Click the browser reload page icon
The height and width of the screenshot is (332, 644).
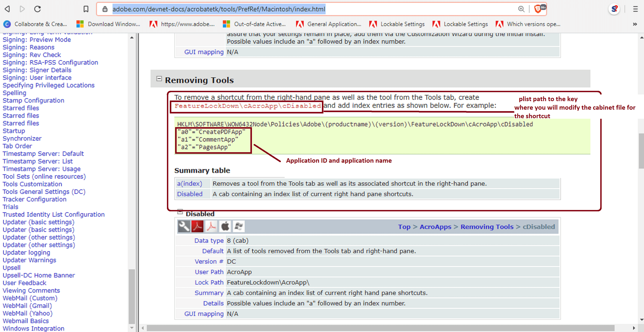pyautogui.click(x=38, y=9)
